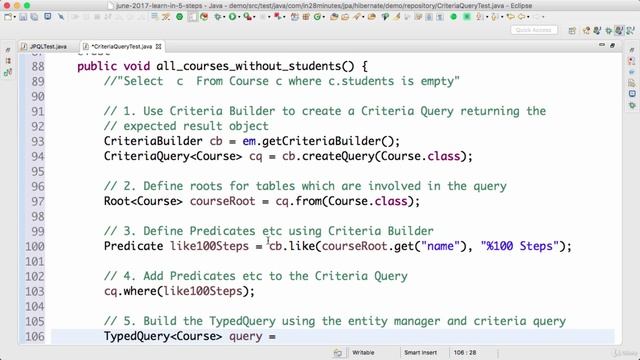The width and height of the screenshot is (640, 360).
Task: Click line number 88 in the gutter
Action: click(x=38, y=66)
